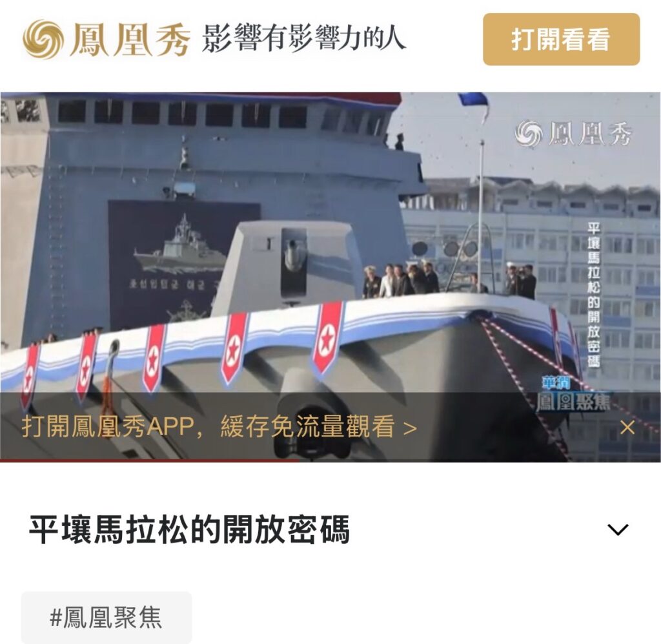Click the slogan 影響有影響力的人
Image resolution: width=661 pixels, height=644 pixels.
tap(303, 38)
